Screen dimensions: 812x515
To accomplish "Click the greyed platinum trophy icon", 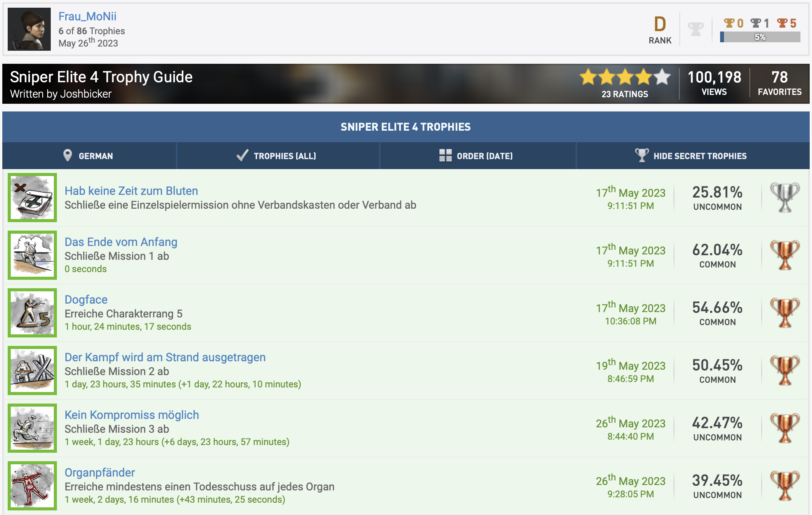I will click(696, 29).
